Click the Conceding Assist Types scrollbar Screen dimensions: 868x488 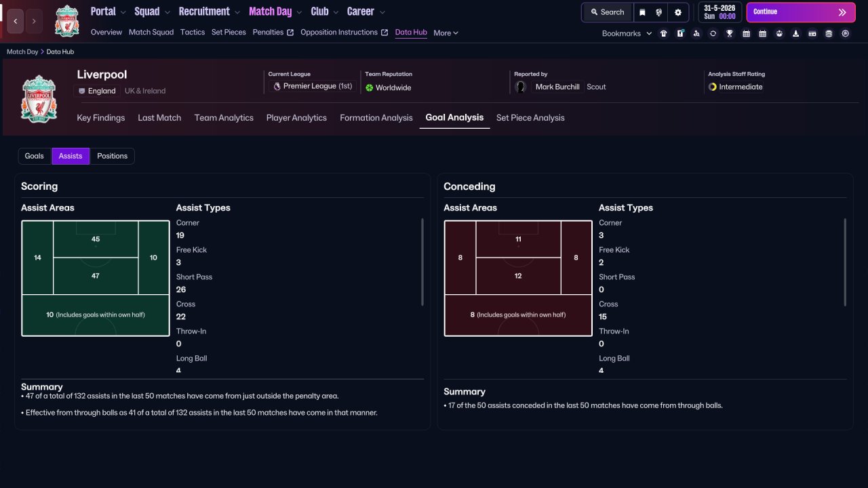pos(845,262)
